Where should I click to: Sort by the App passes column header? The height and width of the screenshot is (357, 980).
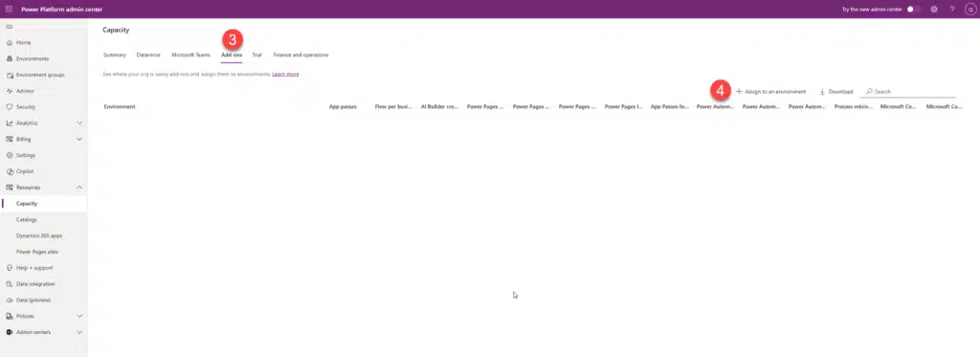point(343,107)
